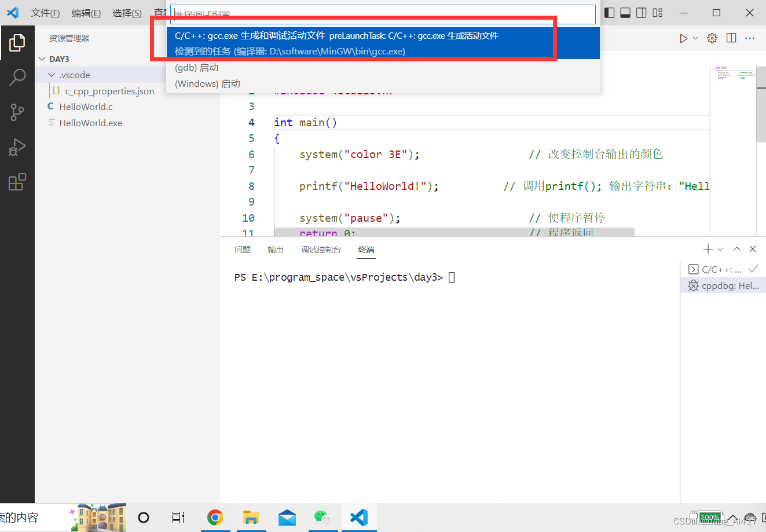
Task: Open the 编辑(E) menu
Action: (x=86, y=13)
